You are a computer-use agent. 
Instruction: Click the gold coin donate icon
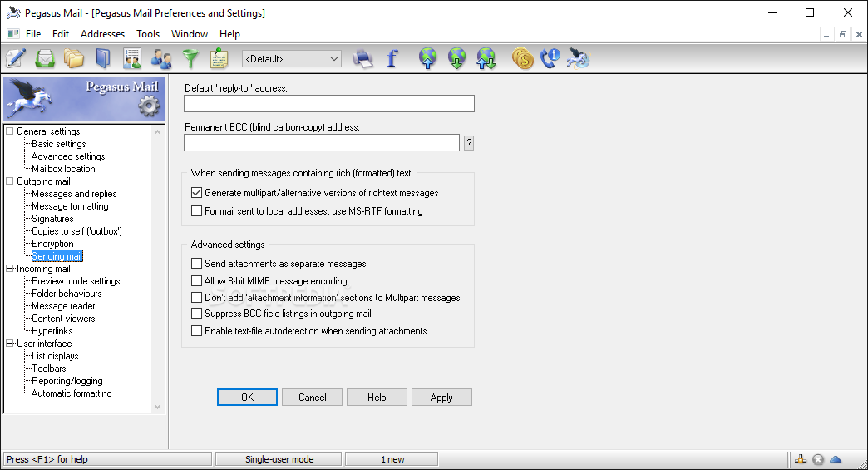pos(522,58)
